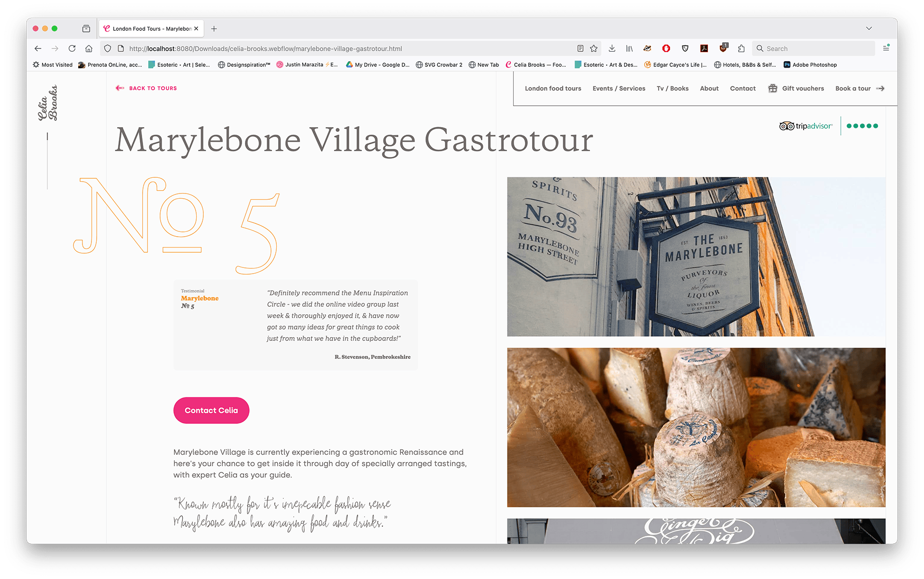Expand the list-all-tabs chevron

pos(869,28)
